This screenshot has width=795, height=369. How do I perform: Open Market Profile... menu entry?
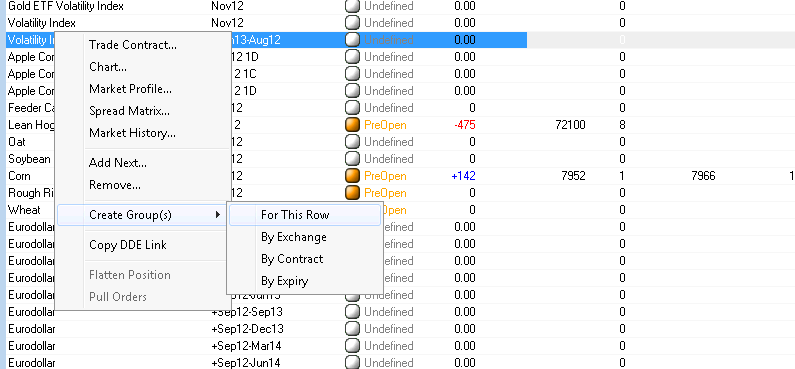130,89
